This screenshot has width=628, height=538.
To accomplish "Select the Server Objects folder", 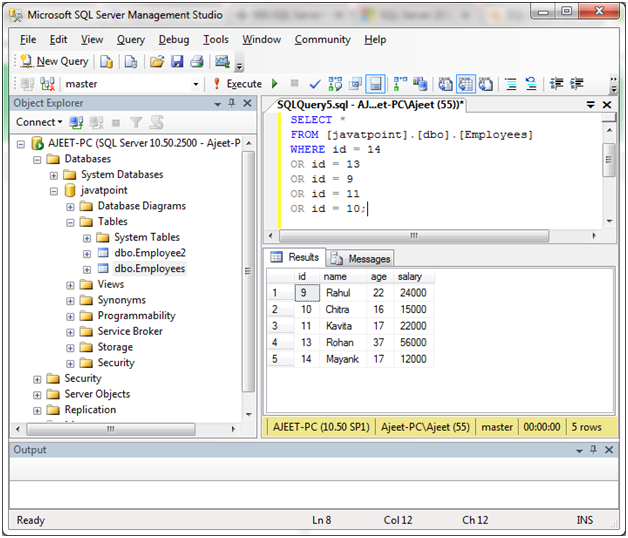I will tap(97, 394).
